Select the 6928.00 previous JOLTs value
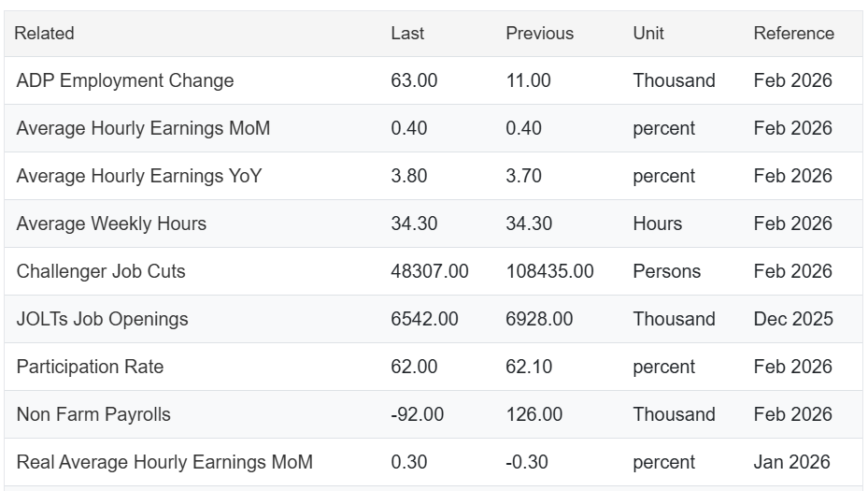 pos(539,319)
